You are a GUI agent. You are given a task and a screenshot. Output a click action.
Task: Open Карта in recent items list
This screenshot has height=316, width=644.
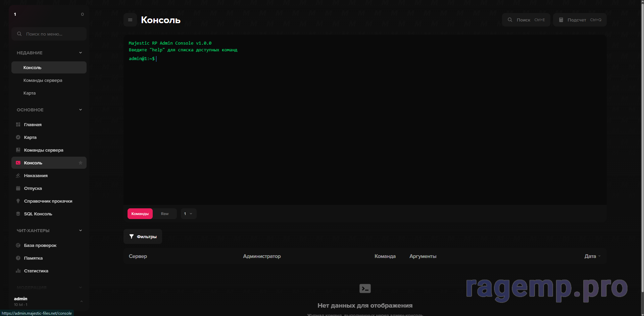(49, 93)
